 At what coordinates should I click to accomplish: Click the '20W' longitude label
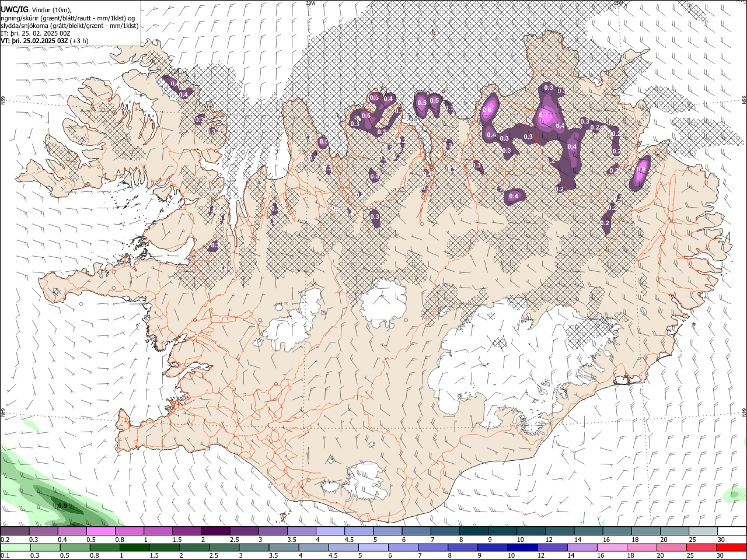[310, 3]
